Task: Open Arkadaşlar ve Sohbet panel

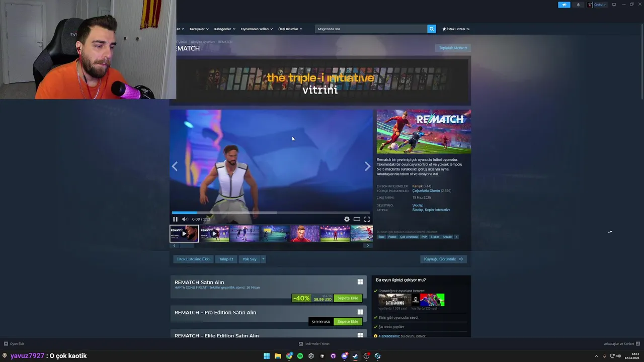Action: pos(622,344)
